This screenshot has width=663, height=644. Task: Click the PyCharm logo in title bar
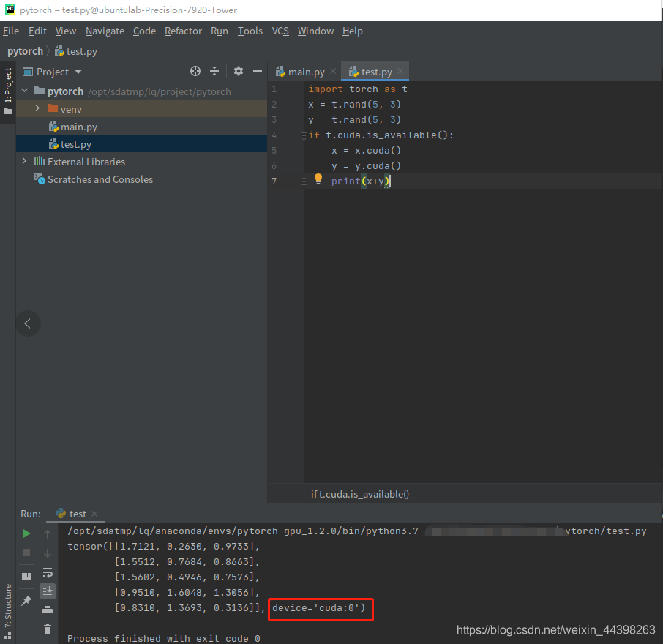(10, 10)
